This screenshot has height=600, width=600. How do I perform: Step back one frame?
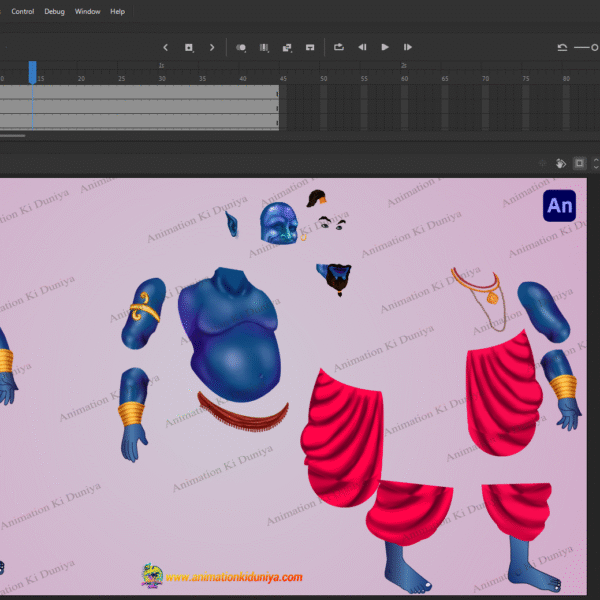point(362,47)
